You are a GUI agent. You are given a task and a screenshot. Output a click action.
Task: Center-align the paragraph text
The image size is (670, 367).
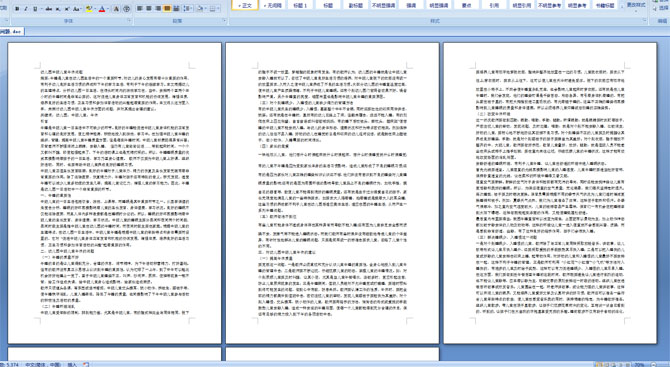click(149, 8)
